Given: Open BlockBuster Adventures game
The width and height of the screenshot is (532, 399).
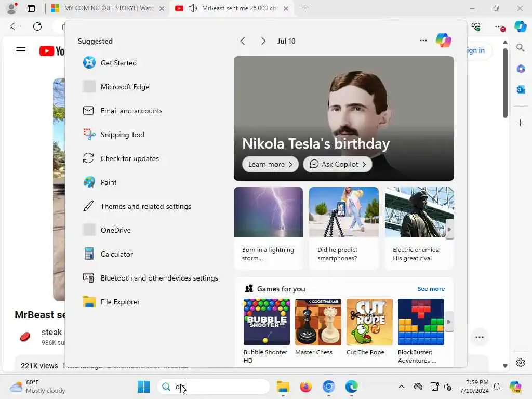Looking at the screenshot, I should (x=421, y=331).
